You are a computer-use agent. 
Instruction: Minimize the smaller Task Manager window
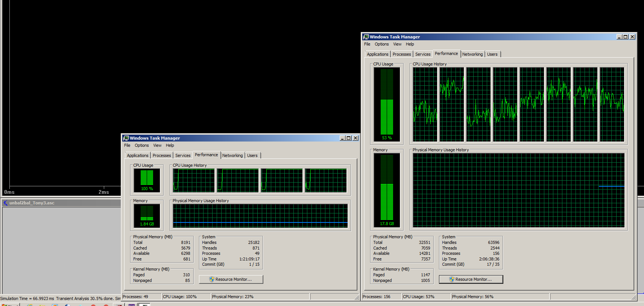click(x=342, y=138)
